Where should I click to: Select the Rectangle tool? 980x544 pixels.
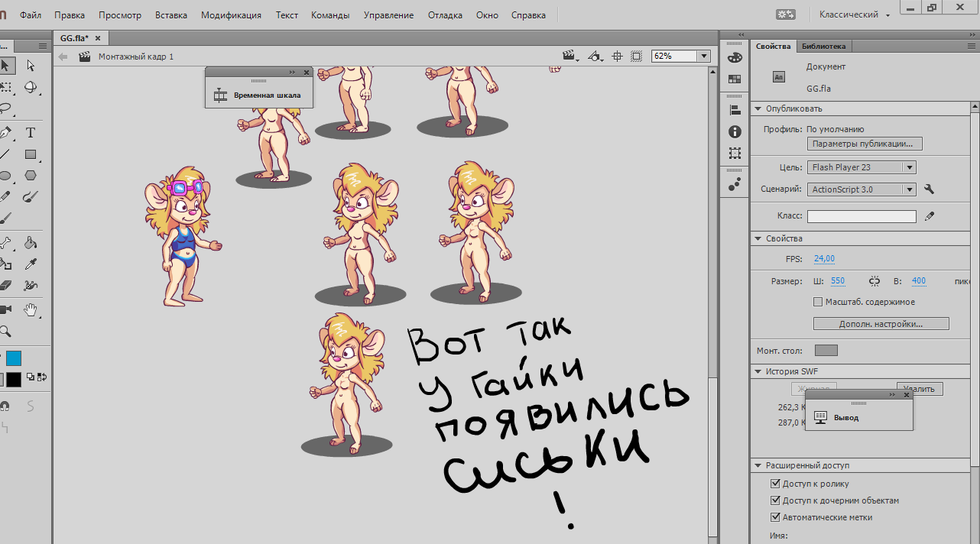(31, 154)
